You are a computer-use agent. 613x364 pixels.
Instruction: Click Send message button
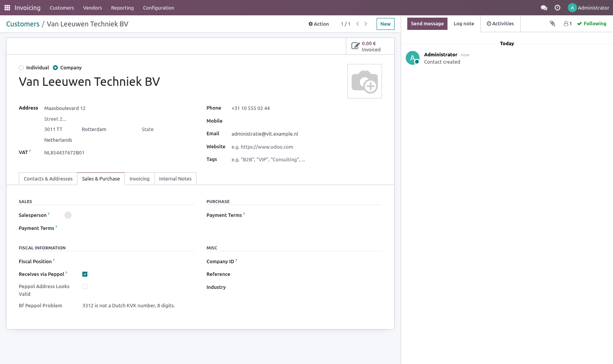point(427,23)
